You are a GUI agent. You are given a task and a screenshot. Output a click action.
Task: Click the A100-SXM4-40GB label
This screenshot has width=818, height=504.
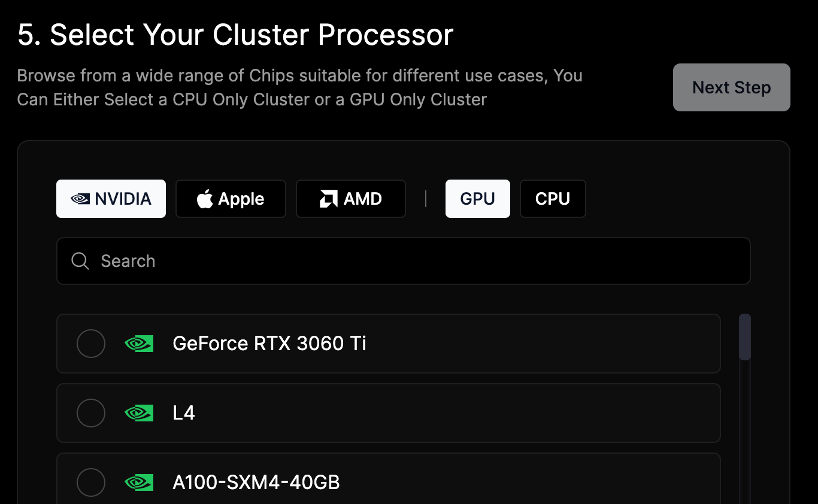[256, 482]
